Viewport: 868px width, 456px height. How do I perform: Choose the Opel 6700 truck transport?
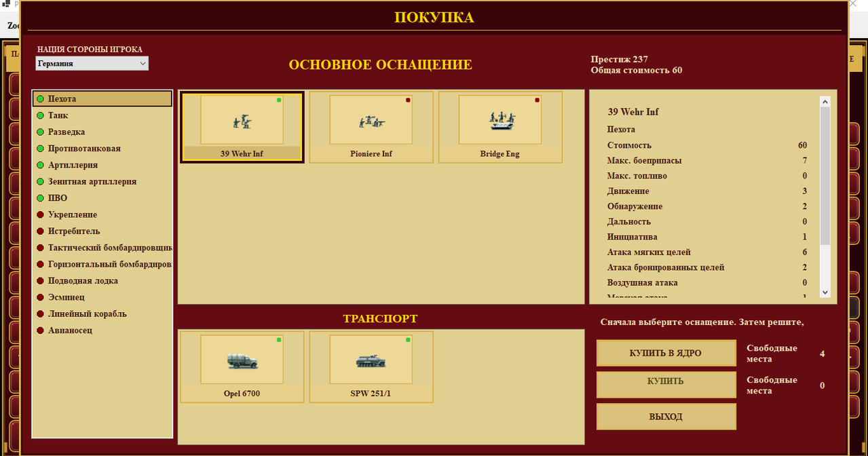pyautogui.click(x=242, y=367)
